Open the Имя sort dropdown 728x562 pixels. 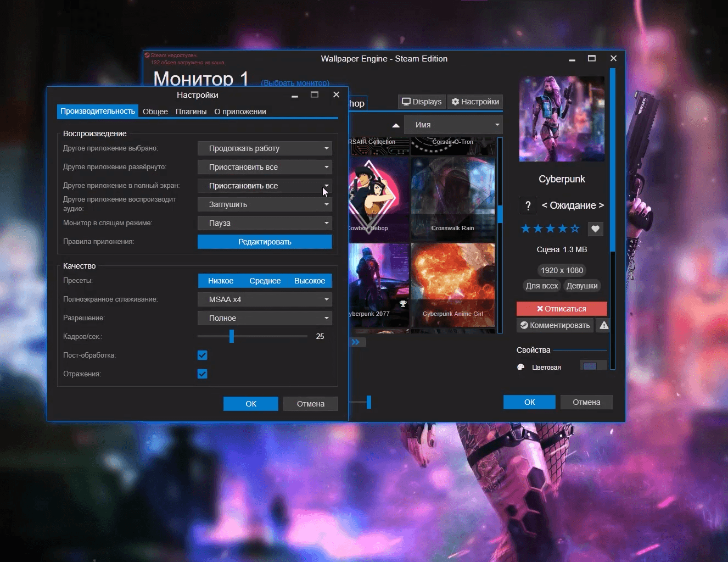453,125
